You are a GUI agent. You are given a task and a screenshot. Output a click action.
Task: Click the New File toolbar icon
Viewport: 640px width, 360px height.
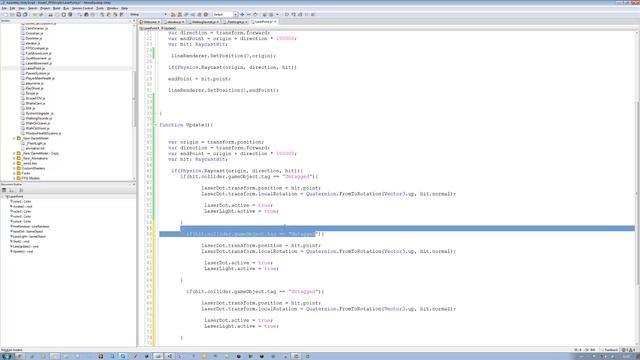point(5,14)
